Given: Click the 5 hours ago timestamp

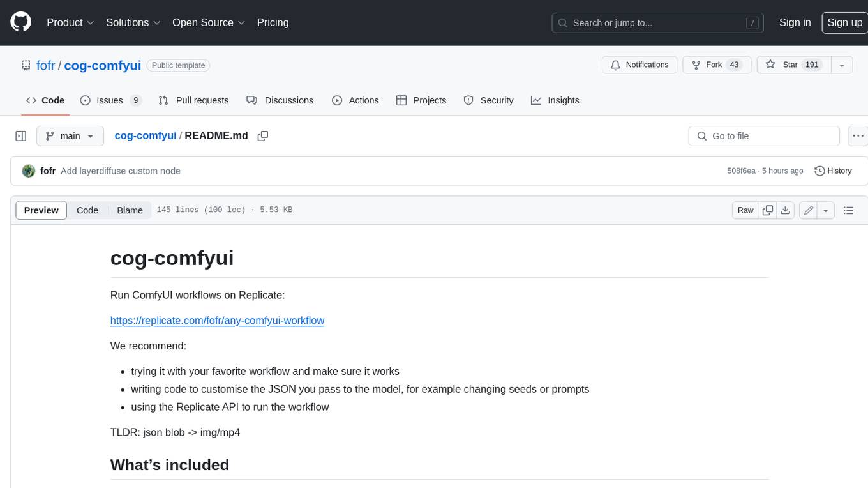Looking at the screenshot, I should 782,171.
